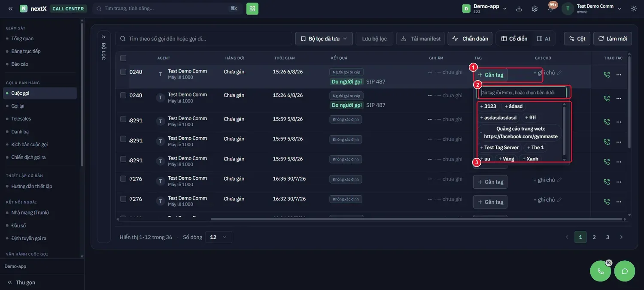Expand the Demo-app workspace switcher

pos(484,9)
